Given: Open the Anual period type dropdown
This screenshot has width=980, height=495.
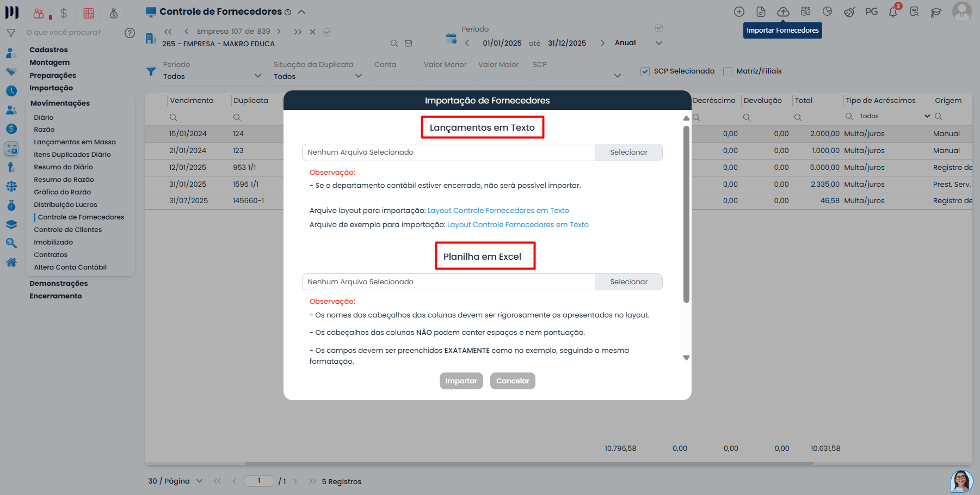Looking at the screenshot, I should [638, 43].
